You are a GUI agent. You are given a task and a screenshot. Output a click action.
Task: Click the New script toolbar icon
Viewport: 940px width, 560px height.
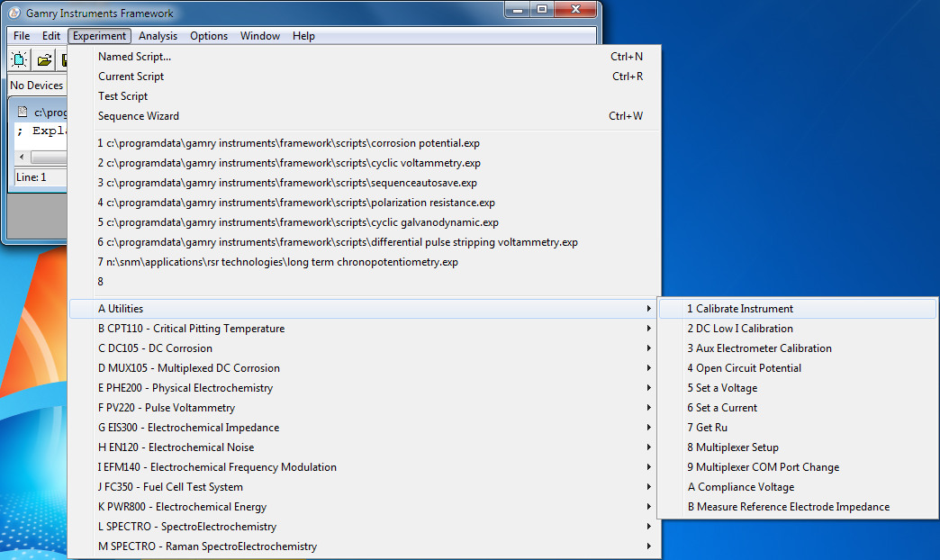point(19,59)
